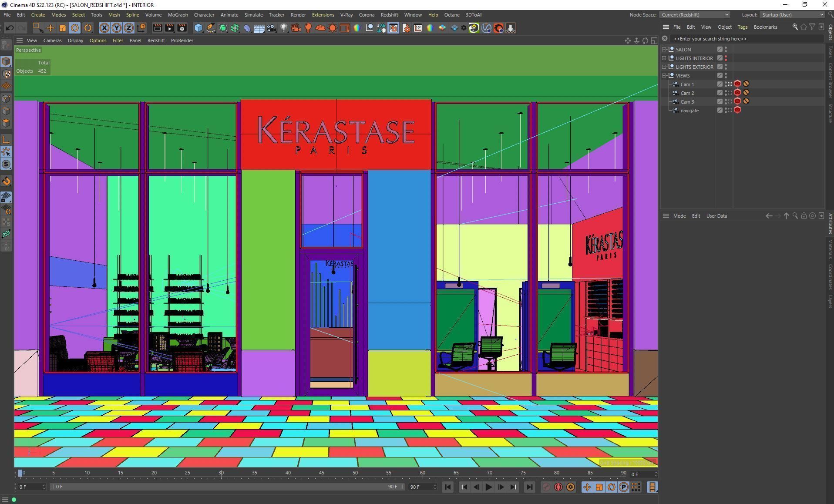Click the download arrow icon in toolbar

511,28
